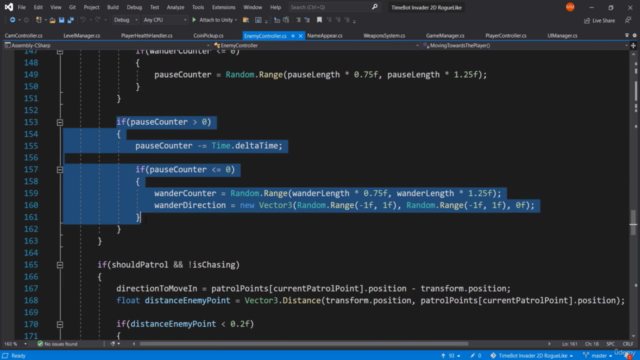The height and width of the screenshot is (360, 640).
Task: Click the uncomment selected lines icon
Action: [x=307, y=20]
